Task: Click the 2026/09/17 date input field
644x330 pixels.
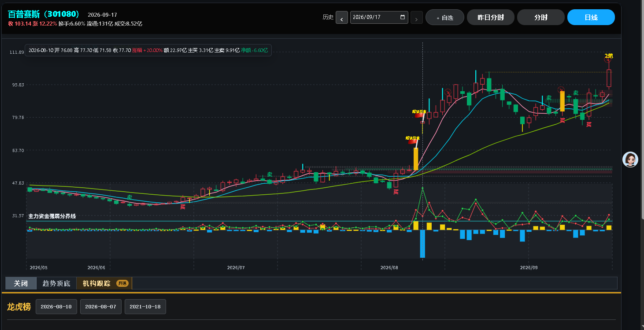Action: pyautogui.click(x=379, y=17)
